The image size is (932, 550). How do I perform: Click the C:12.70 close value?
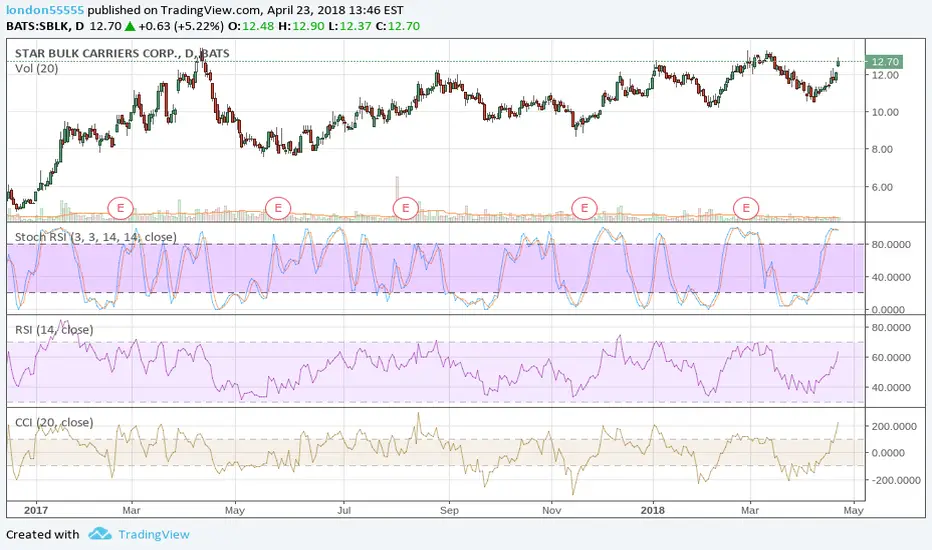398,26
